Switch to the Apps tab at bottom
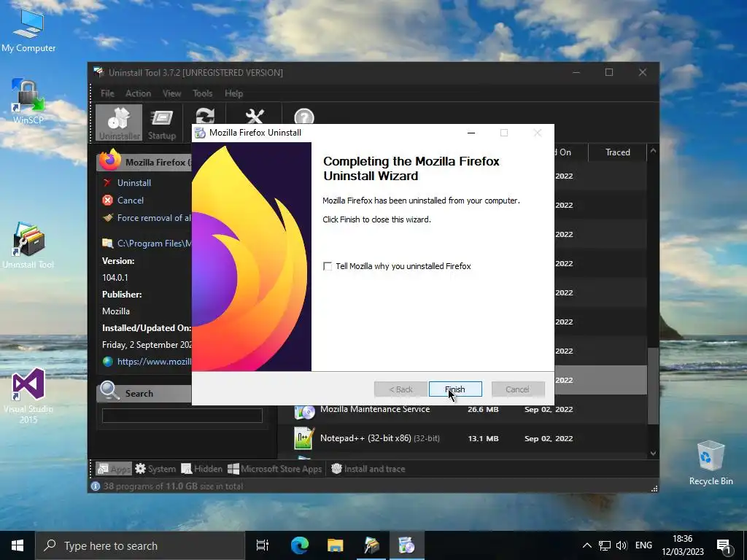This screenshot has height=560, width=747. click(114, 469)
